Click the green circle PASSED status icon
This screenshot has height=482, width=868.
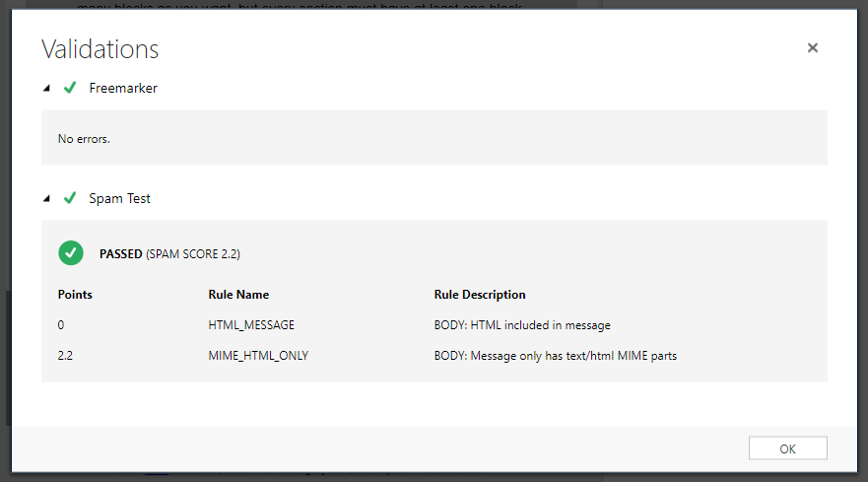[x=71, y=253]
